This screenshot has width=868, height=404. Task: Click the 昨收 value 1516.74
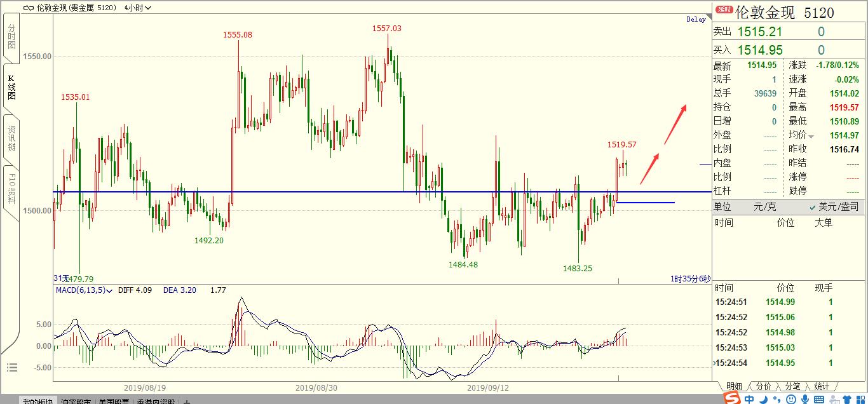click(844, 149)
